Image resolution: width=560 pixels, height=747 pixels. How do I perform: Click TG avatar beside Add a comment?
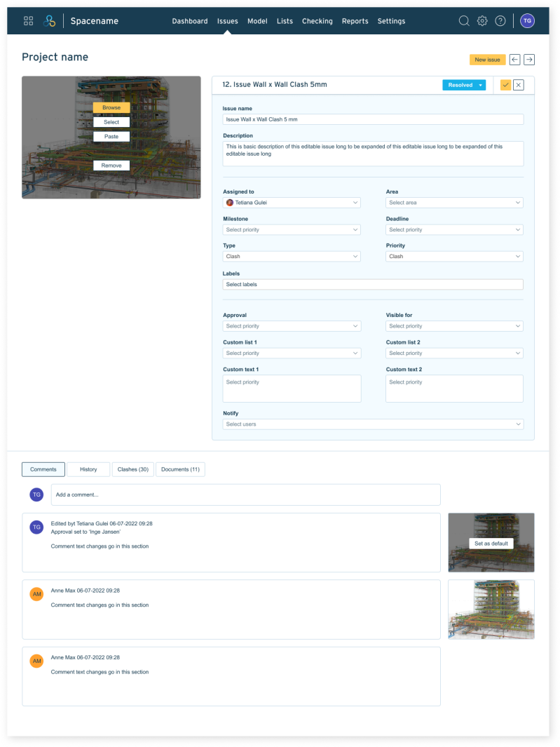click(x=36, y=494)
